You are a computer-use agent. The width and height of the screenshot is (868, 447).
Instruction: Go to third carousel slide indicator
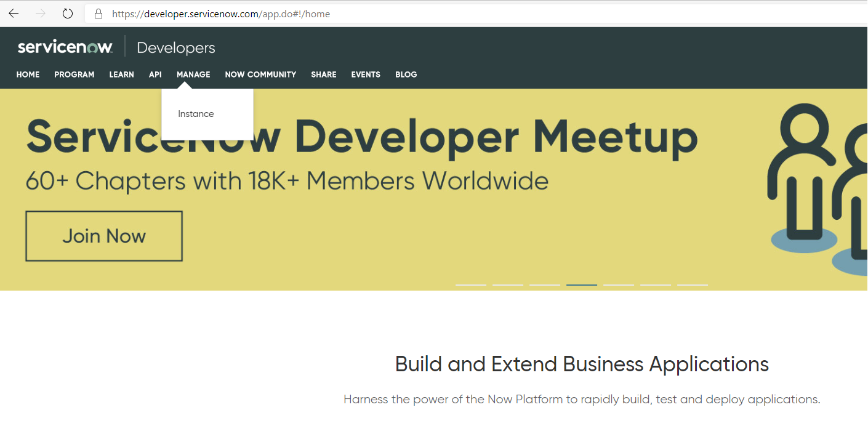point(545,284)
